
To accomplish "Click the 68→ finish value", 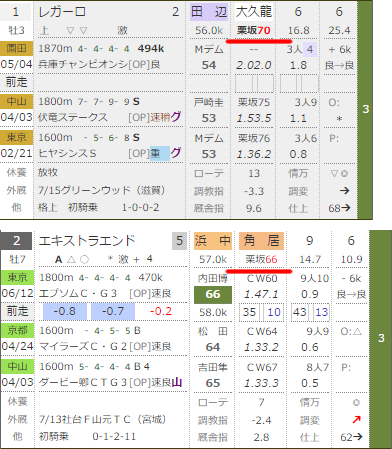I will [x=339, y=208].
